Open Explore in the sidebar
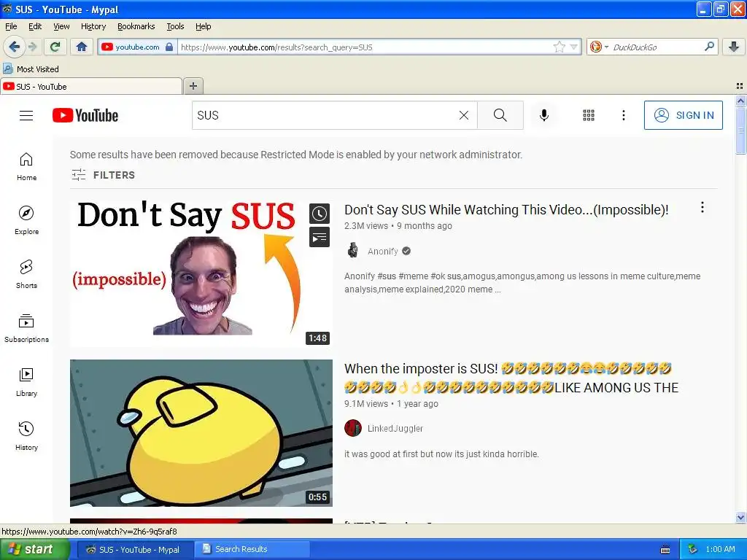This screenshot has height=560, width=747. click(27, 220)
